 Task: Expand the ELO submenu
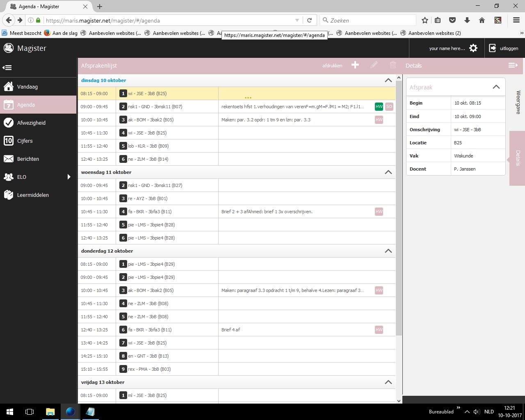tap(68, 177)
